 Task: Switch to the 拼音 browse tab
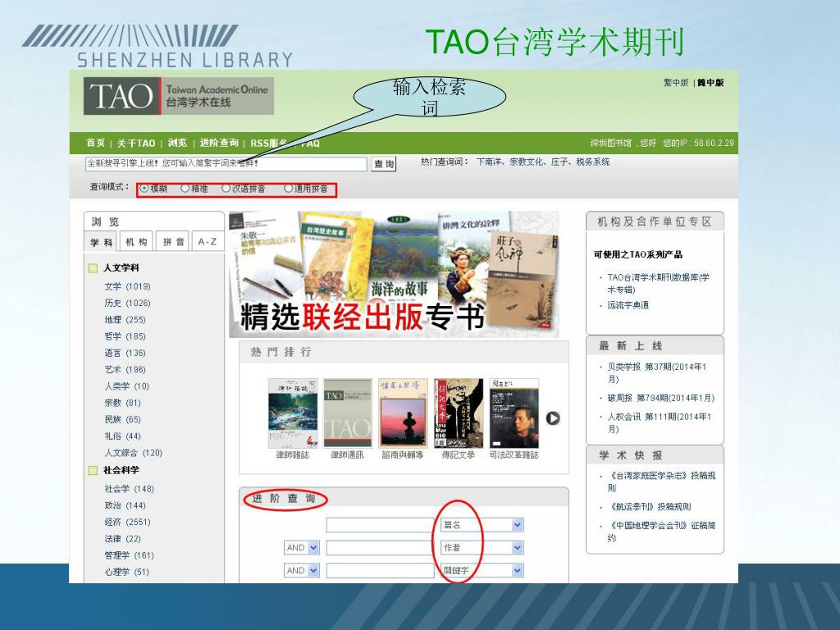(174, 242)
